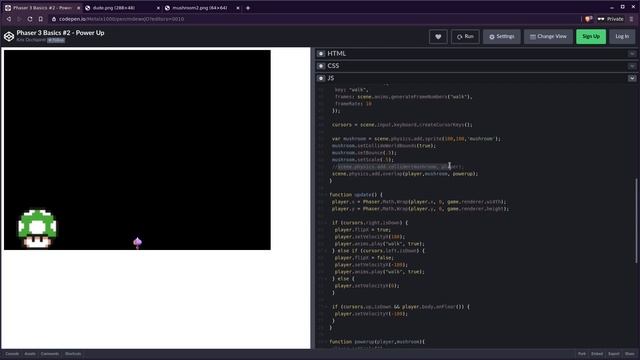Click the Log In button

(x=622, y=36)
